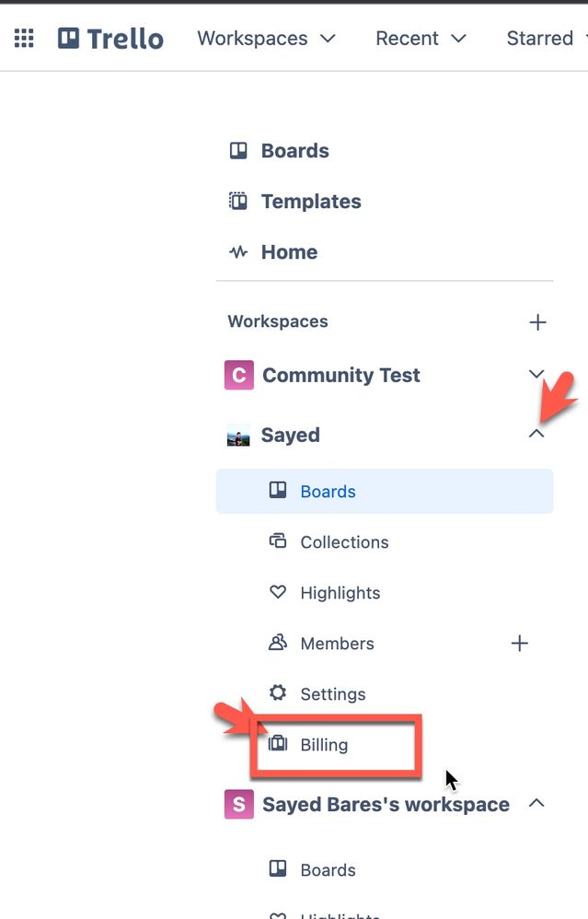The image size is (588, 919).
Task: Add a member using the plus button
Action: (519, 643)
